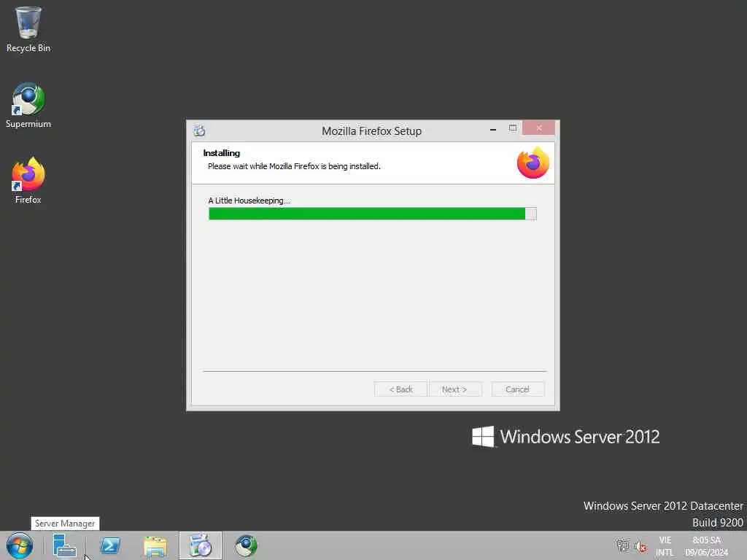Close the Mozilla Firefox Setup window
747x560 pixels.
(x=539, y=128)
